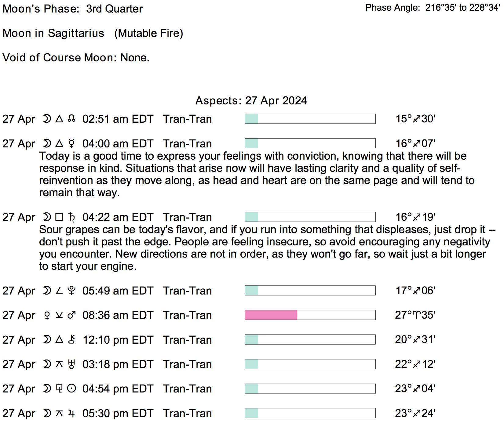Click the "Moon in Sagittarius" text
This screenshot has height=423, width=504.
53,33
